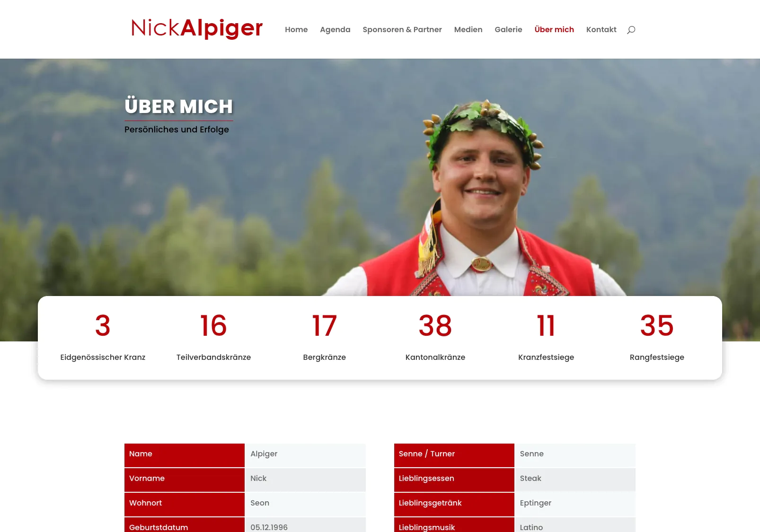
Task: Go to the Home menu item
Action: (296, 29)
